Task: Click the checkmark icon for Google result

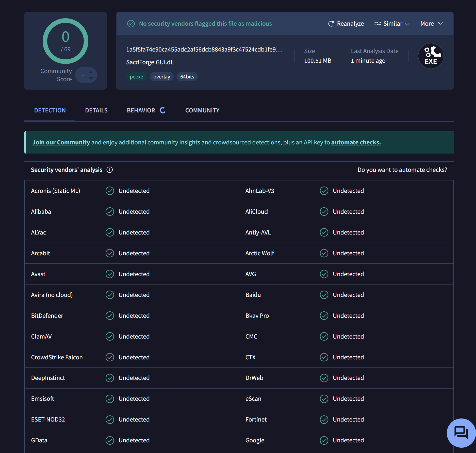Action: tap(324, 440)
